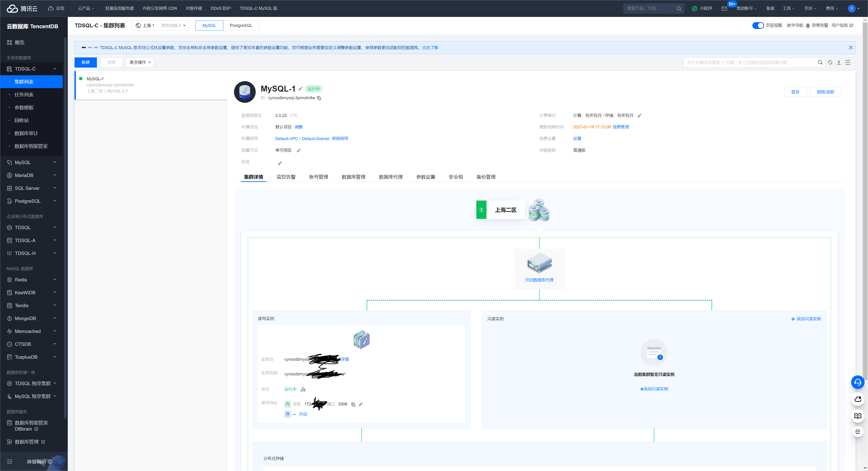868x471 pixels.
Task: Expand the MariaDB sidebar section
Action: pyautogui.click(x=55, y=175)
